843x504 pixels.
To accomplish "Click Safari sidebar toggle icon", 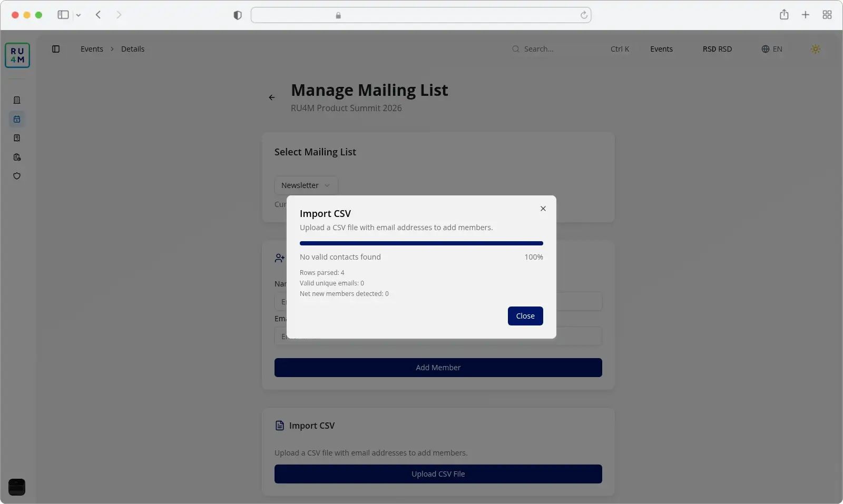I will [x=63, y=15].
